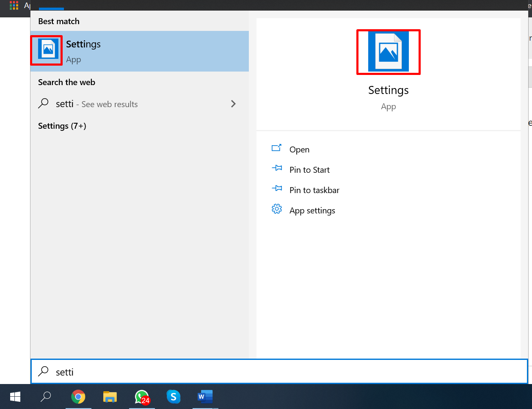Open the Settings (7+) category
Viewport: 532px width, 409px height.
[x=62, y=126]
